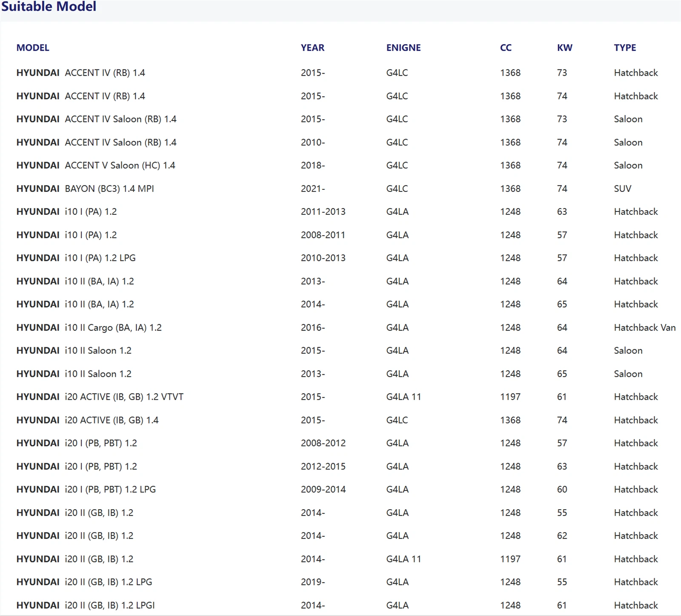Click 'HYUNDAI i20 II (GB, IB) 1.2 LPGI' model
Screen dimensions: 681x616
[86, 605]
